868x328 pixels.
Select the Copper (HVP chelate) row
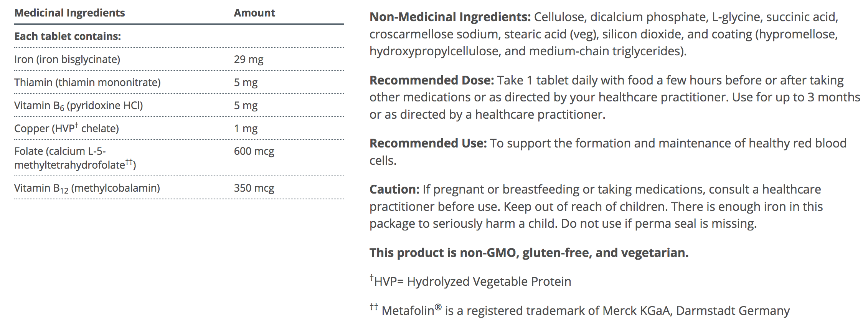click(66, 129)
